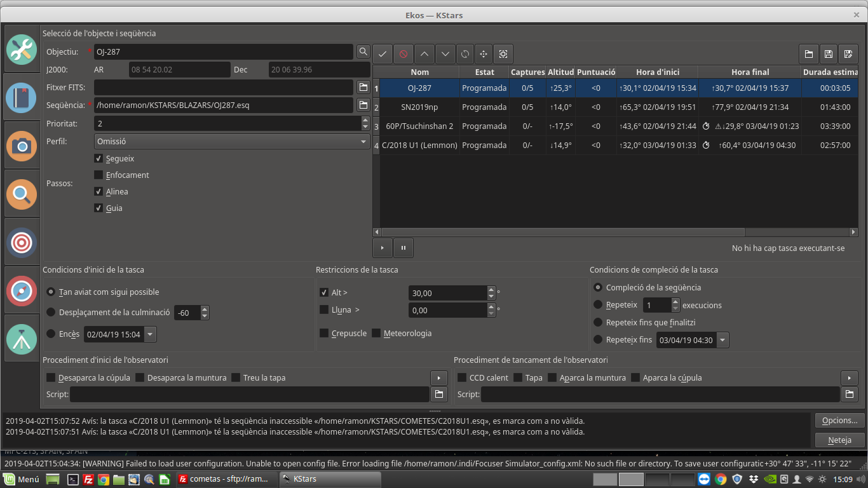Click into the startup Script field
The image size is (868, 488).
[250, 394]
